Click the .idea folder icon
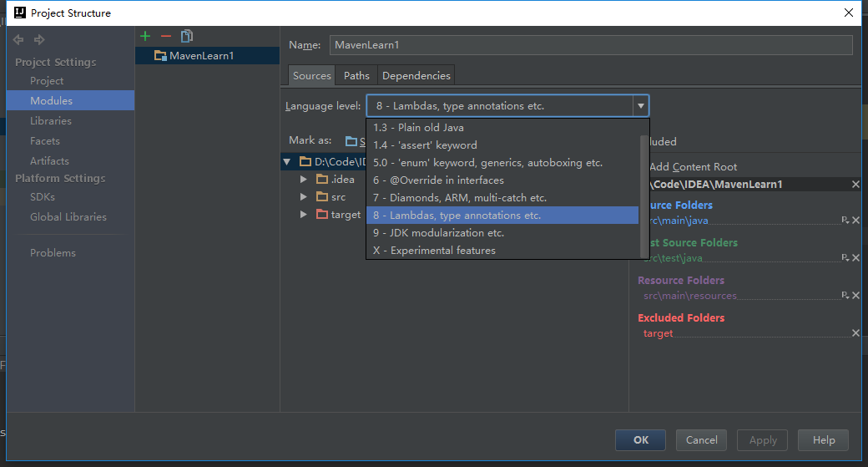 click(322, 179)
